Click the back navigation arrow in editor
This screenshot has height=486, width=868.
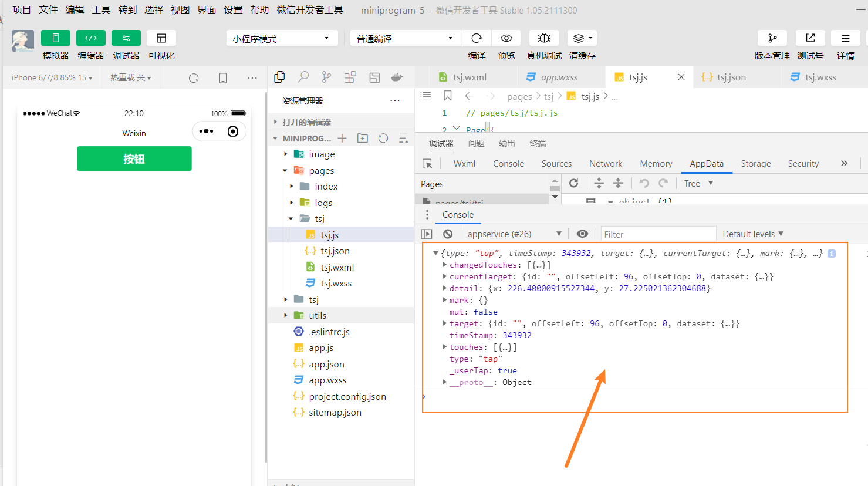[470, 96]
